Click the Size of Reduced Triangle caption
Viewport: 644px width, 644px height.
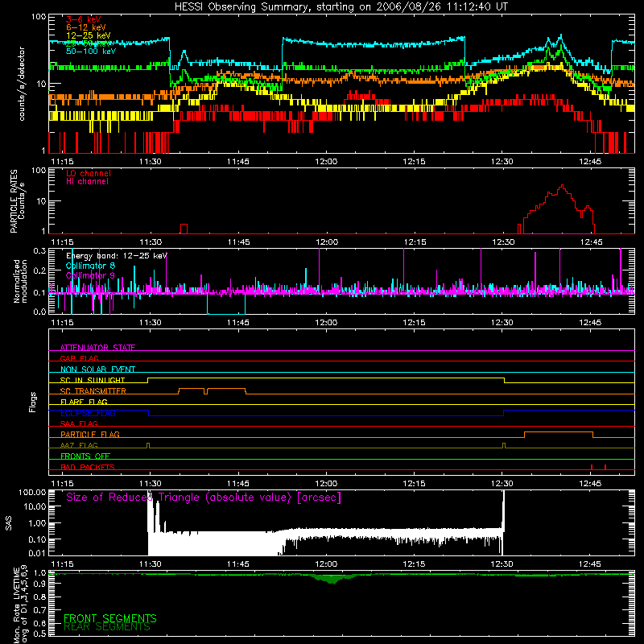coord(204,497)
